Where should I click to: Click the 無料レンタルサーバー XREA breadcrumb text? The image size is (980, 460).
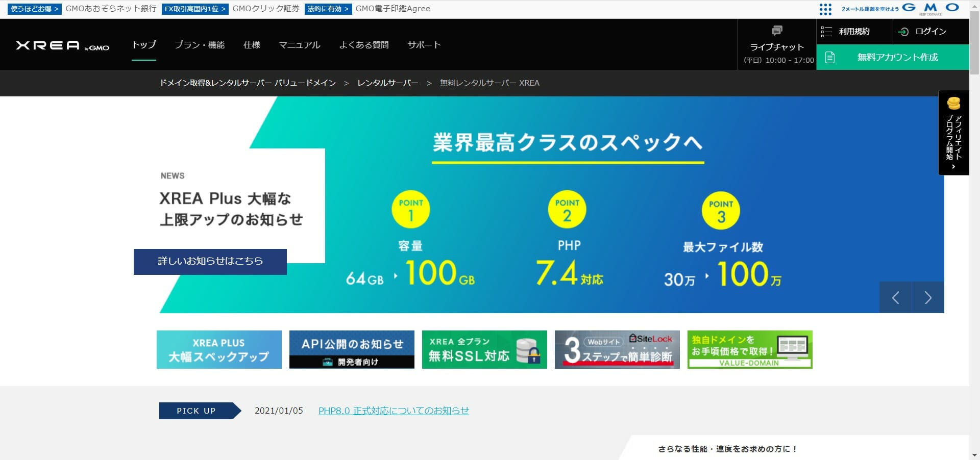(x=489, y=83)
